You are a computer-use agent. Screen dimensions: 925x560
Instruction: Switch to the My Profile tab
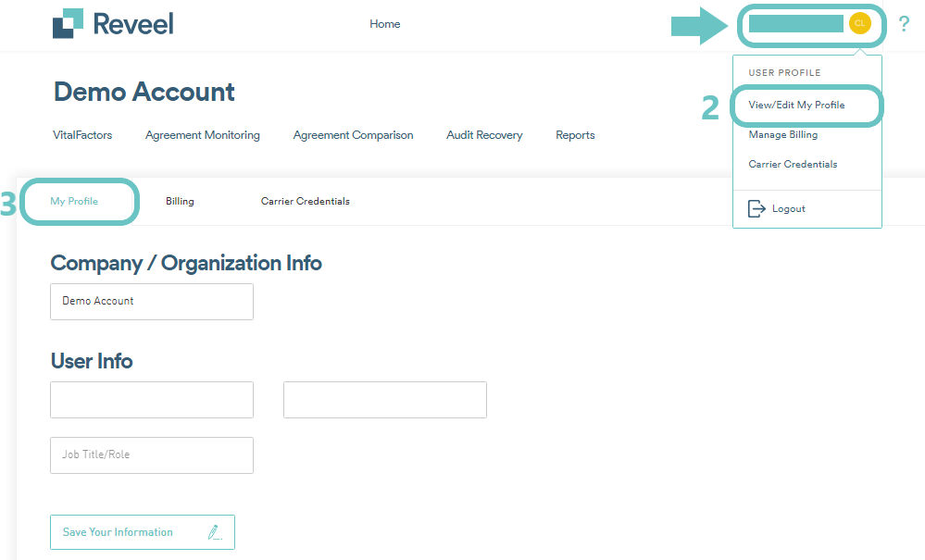(x=74, y=202)
